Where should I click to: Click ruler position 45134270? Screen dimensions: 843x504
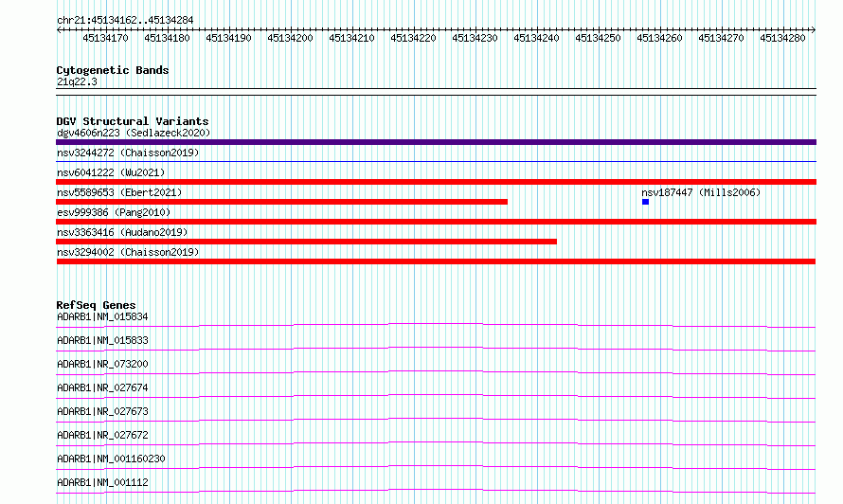(721, 38)
